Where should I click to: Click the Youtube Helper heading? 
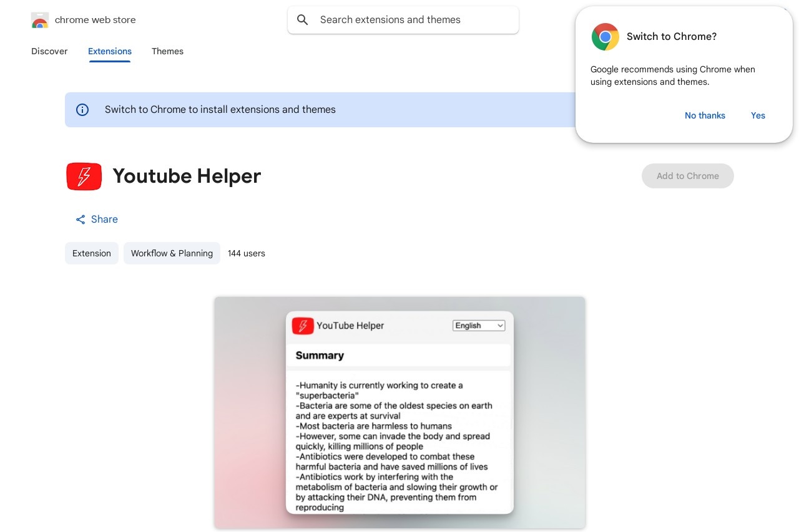pos(187,176)
